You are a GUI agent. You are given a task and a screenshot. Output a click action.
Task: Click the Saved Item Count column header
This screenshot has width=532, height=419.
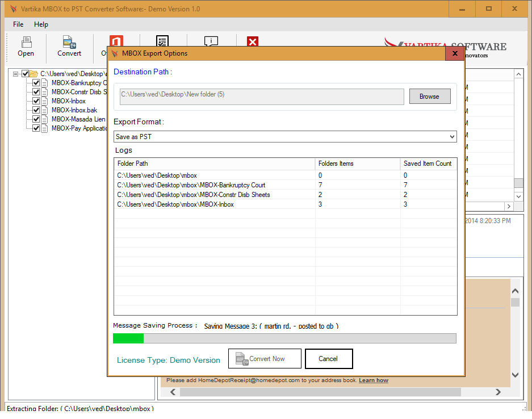429,164
